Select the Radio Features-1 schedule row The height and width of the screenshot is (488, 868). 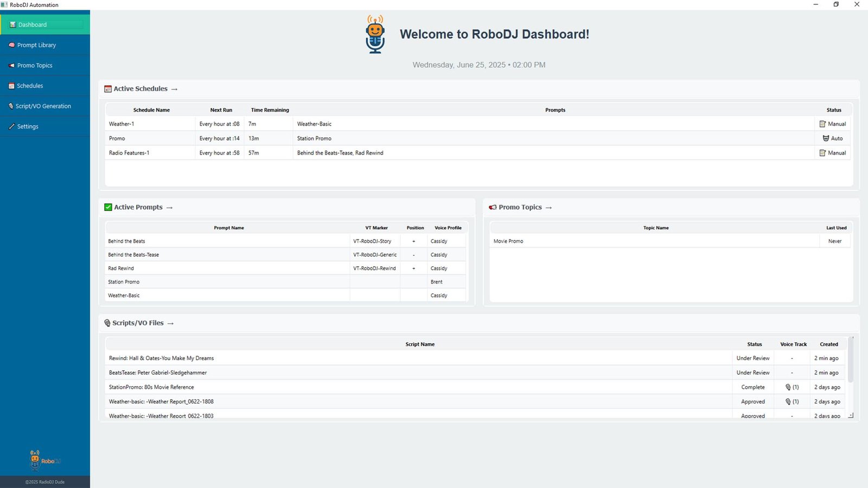129,153
